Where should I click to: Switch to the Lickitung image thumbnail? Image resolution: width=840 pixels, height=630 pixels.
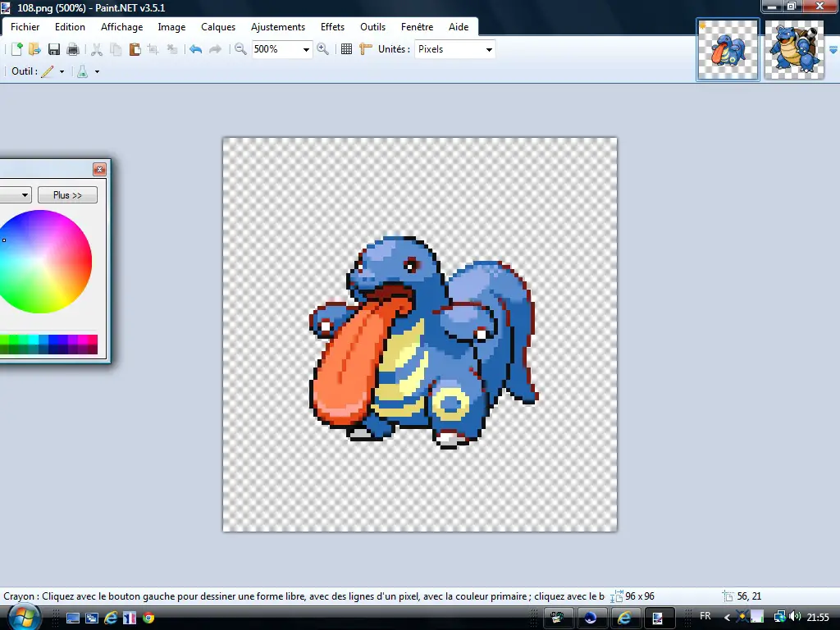coord(728,50)
